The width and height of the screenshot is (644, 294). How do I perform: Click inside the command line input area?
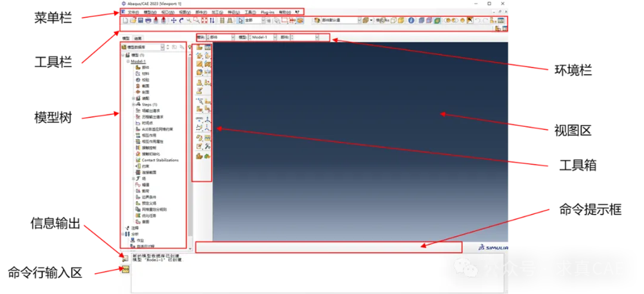pyautogui.click(x=317, y=273)
